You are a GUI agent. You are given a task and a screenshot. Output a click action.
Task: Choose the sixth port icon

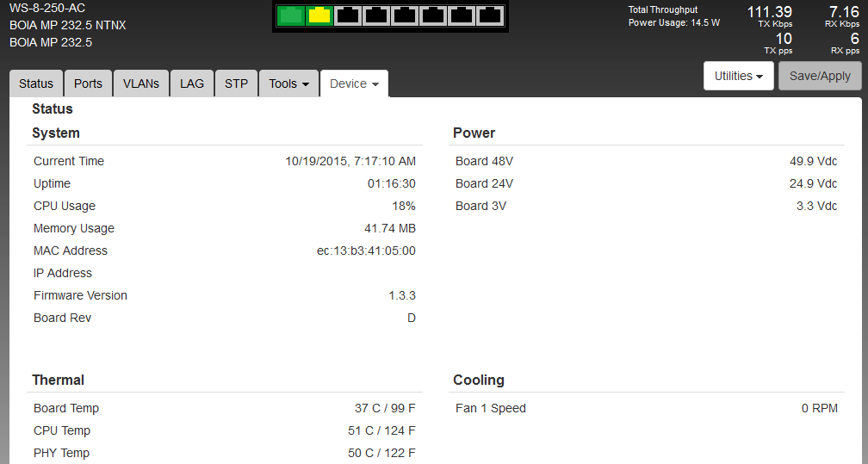(x=433, y=15)
